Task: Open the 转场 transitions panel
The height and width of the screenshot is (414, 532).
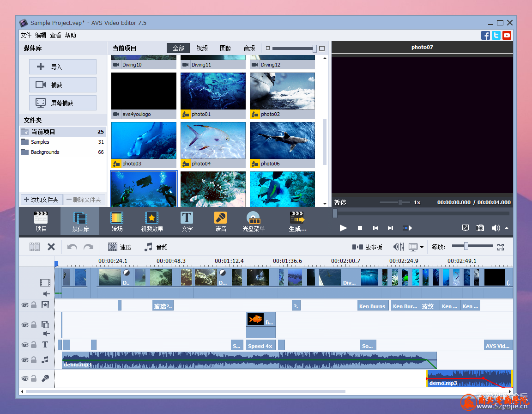Action: coord(117,221)
